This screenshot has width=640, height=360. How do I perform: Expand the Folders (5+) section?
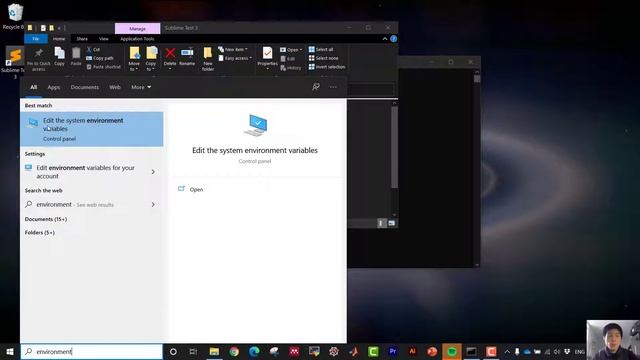[40, 232]
